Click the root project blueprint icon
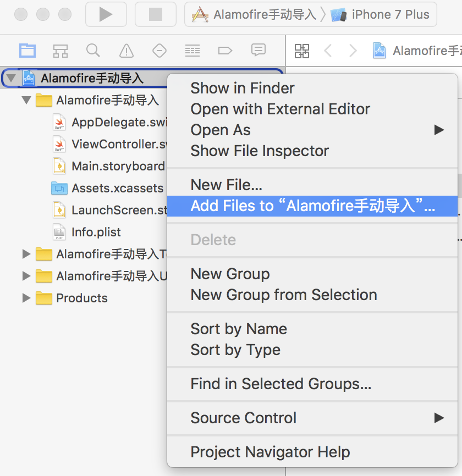This screenshot has height=476, width=462. [x=29, y=78]
